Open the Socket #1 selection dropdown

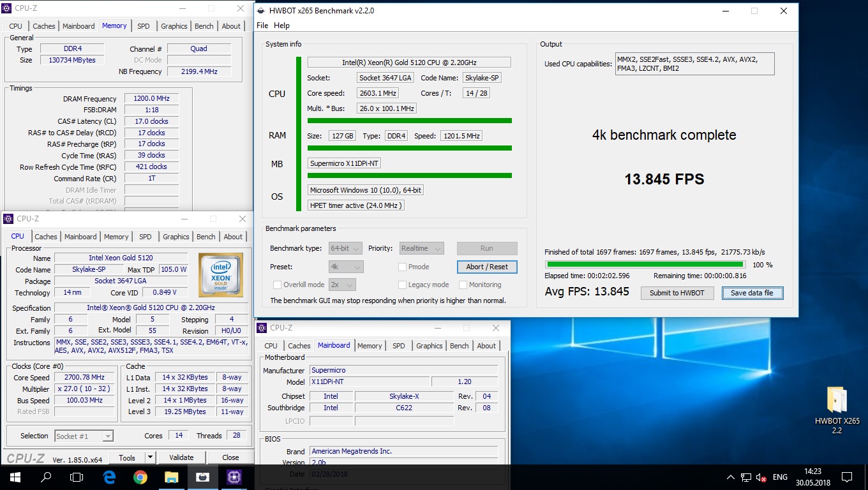pyautogui.click(x=84, y=436)
